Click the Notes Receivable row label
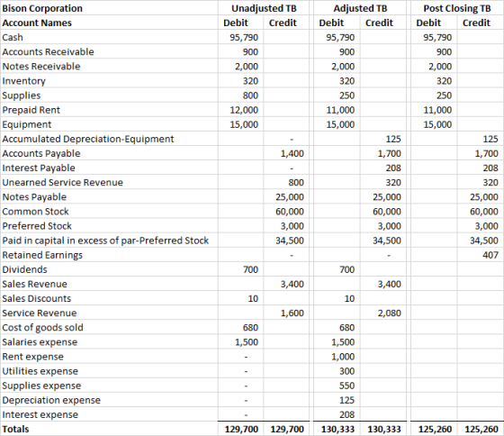 click(41, 67)
